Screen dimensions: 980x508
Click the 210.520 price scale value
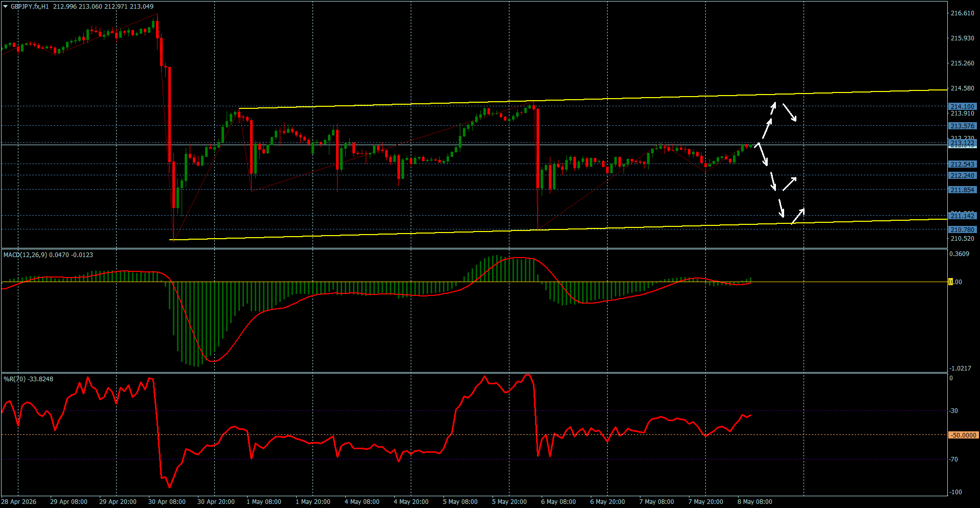962,239
